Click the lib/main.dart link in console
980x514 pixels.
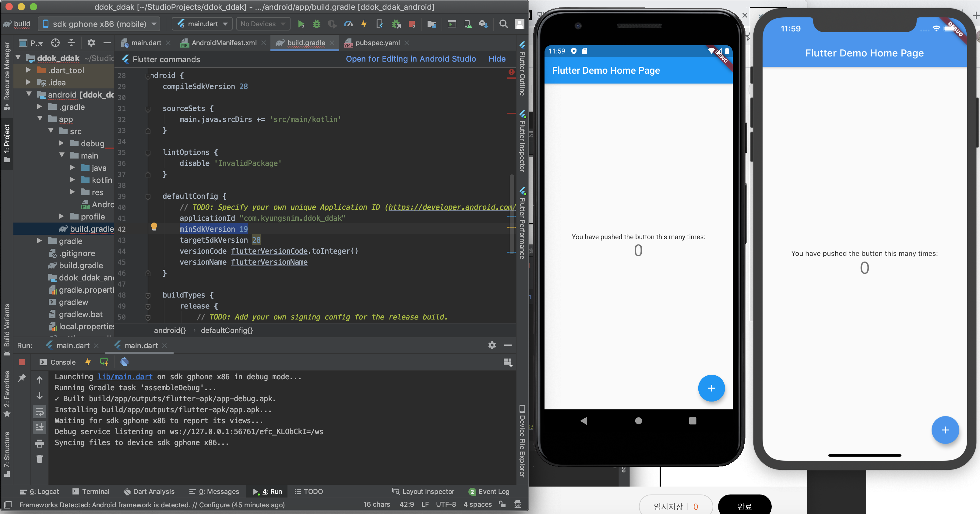(125, 377)
